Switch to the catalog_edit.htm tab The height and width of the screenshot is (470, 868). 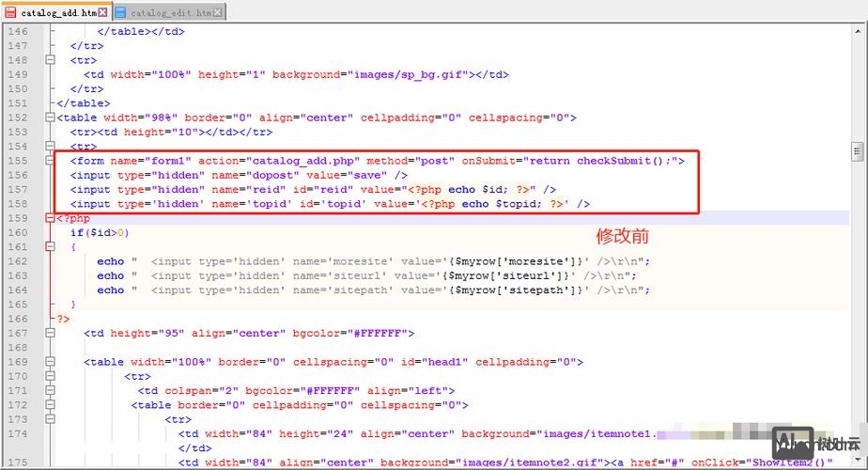point(169,12)
